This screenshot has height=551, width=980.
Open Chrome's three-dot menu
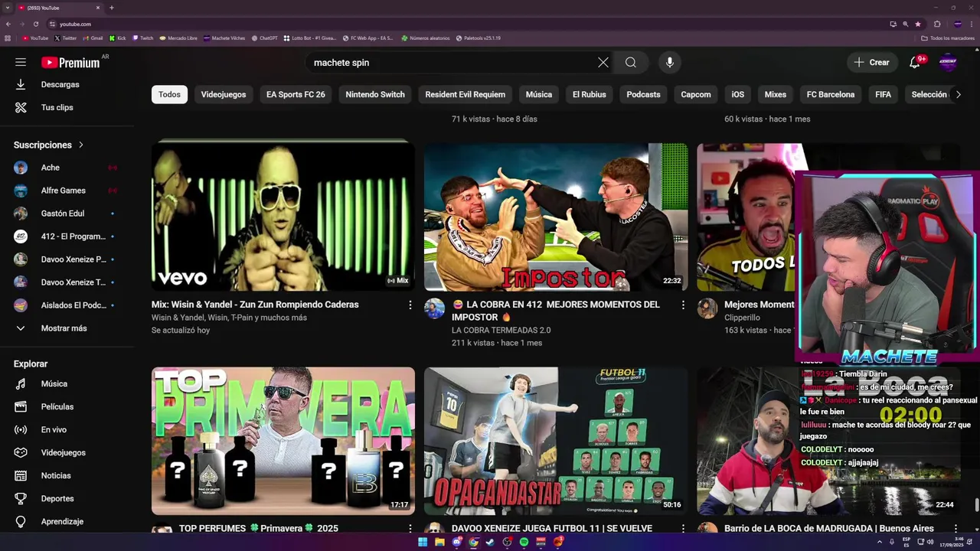click(x=972, y=24)
